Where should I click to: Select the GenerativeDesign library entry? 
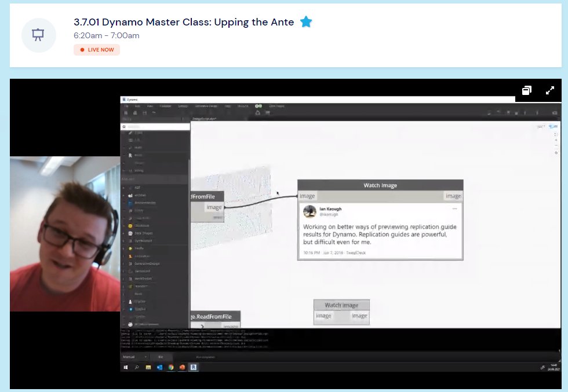pos(147,264)
